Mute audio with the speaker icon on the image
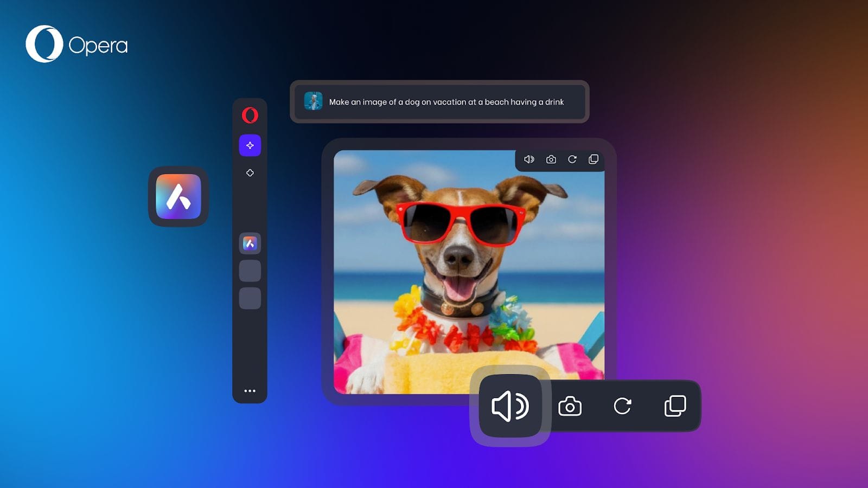Image resolution: width=868 pixels, height=488 pixels. (x=529, y=159)
